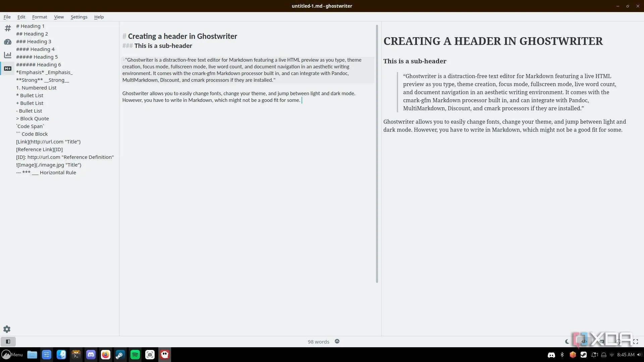Open the document outline hashtag icon
644x362 pixels.
click(x=7, y=28)
